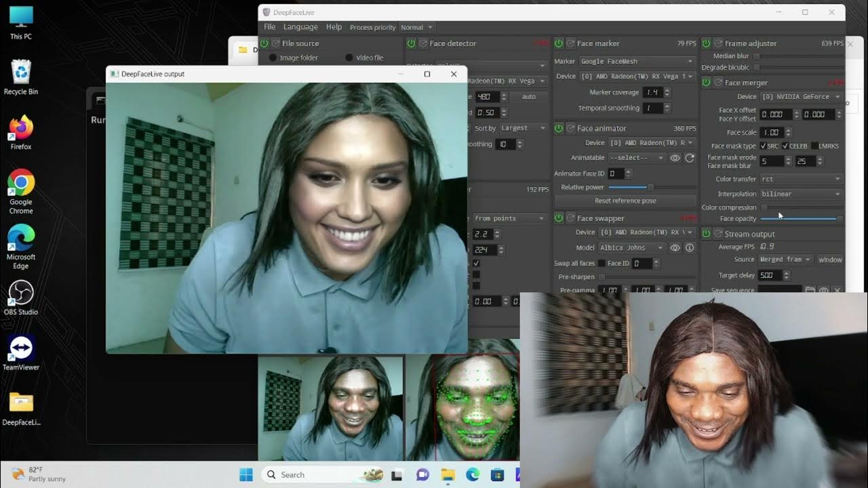
Task: Open the Color transfer rct dropdown
Action: (x=801, y=179)
